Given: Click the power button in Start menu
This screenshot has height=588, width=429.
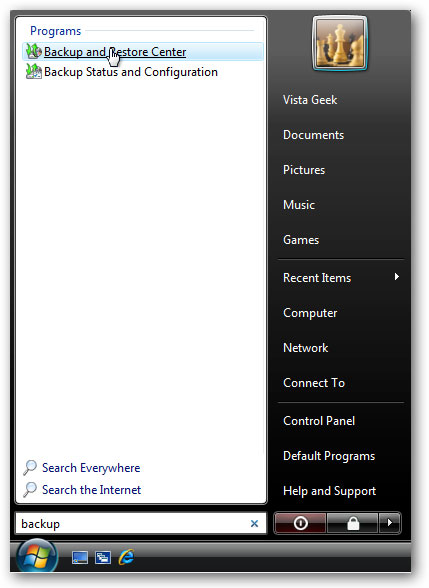Looking at the screenshot, I should pos(300,523).
